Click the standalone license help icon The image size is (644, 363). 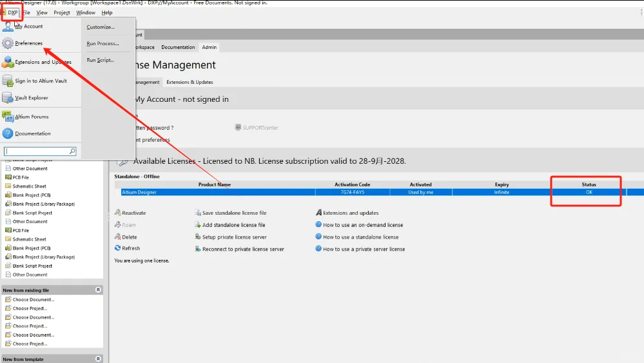point(318,237)
